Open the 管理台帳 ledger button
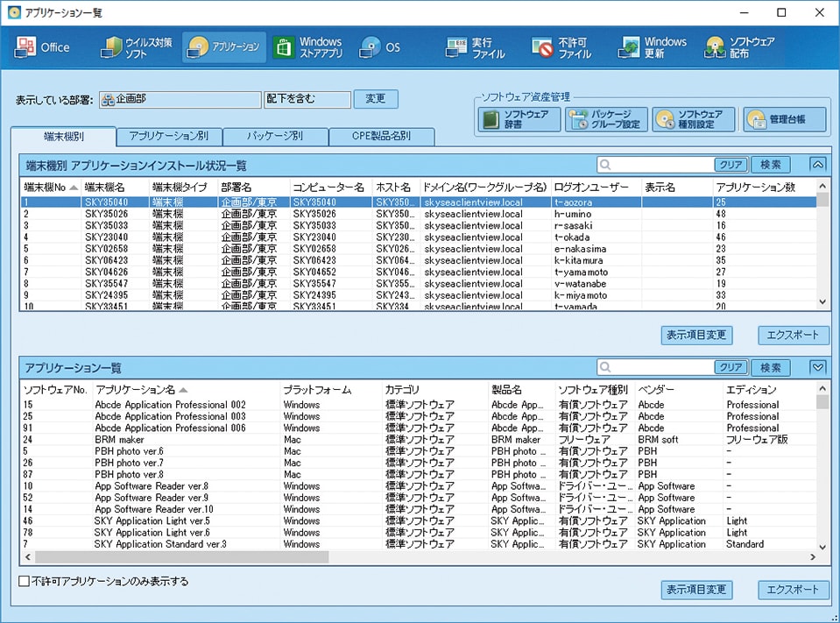 [x=785, y=119]
